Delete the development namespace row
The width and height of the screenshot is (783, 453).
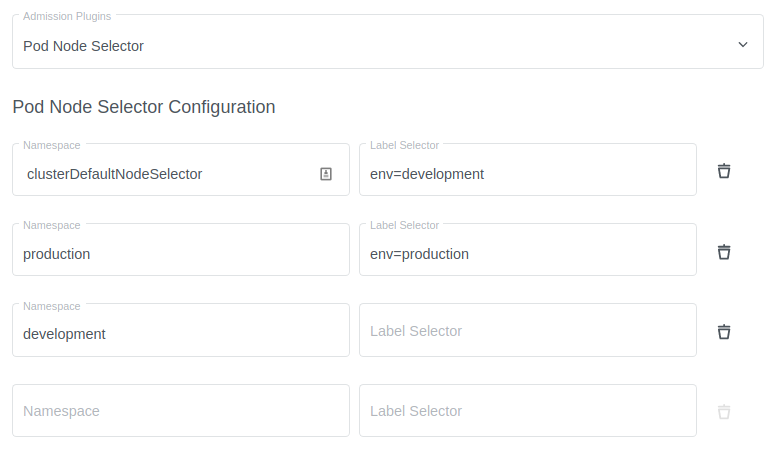pos(724,331)
